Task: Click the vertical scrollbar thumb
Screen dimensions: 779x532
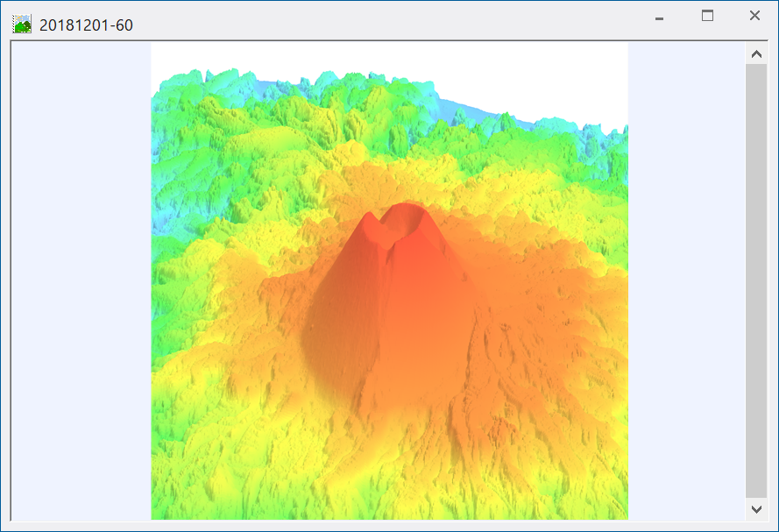Action: coord(756,280)
